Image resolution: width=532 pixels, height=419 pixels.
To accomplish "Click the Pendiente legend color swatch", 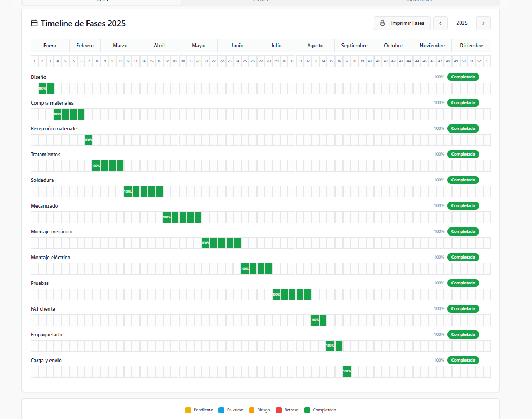I will [188, 410].
